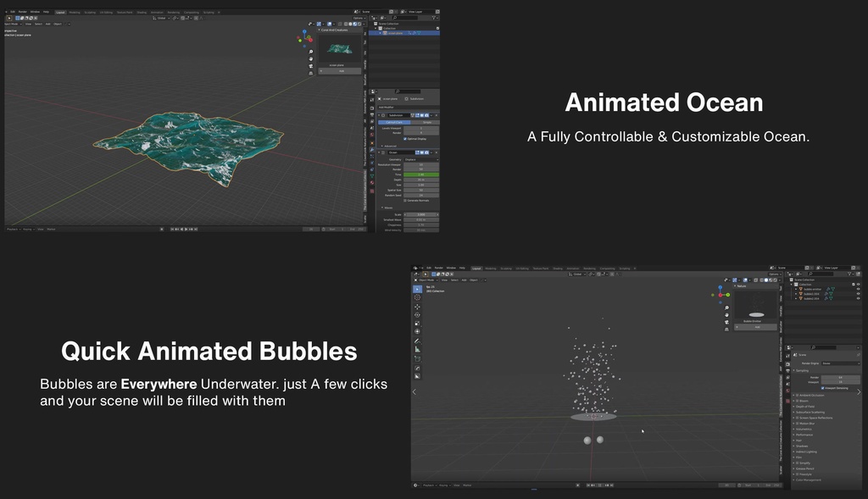868x499 pixels.
Task: Select the Simple subdivision button
Action: pos(425,122)
